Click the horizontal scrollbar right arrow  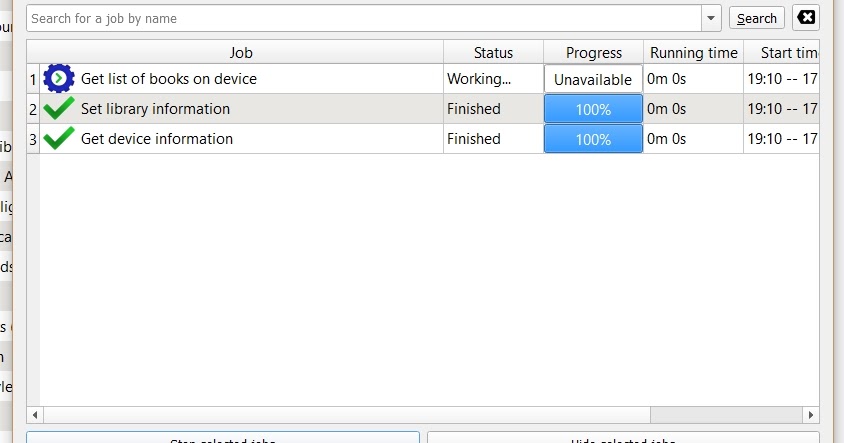click(x=811, y=414)
